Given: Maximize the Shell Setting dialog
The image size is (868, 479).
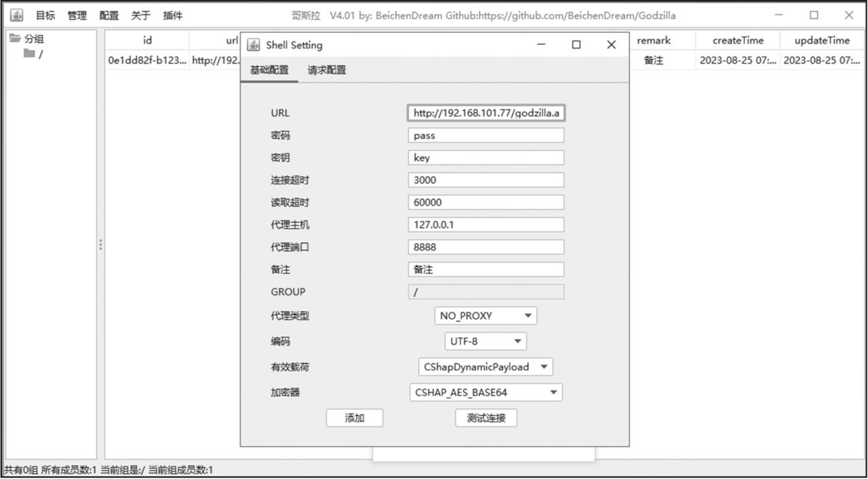Looking at the screenshot, I should 576,45.
